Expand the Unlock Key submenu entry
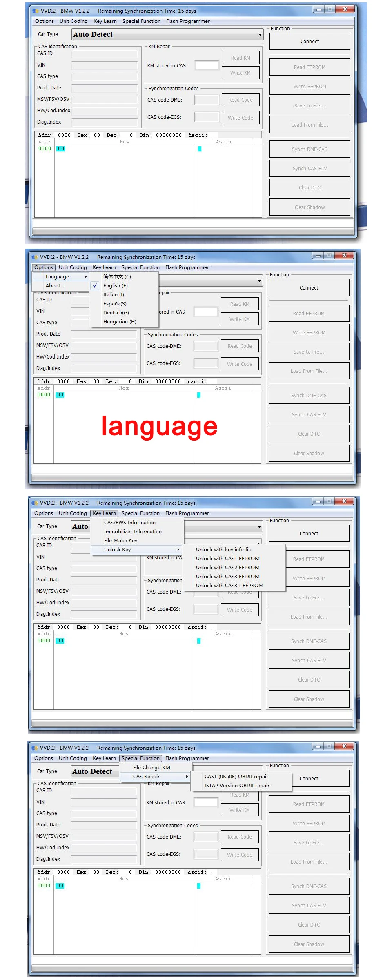Viewport: 392px width, 980px height. point(136,550)
